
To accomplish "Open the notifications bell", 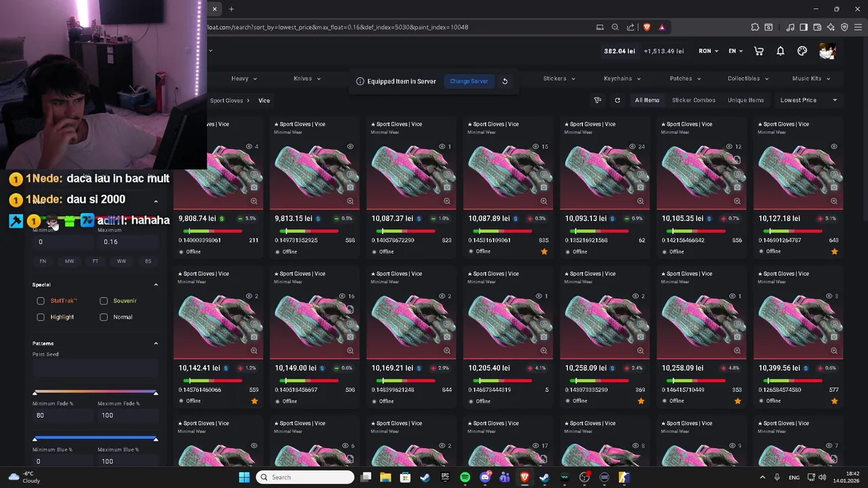I will point(781,51).
